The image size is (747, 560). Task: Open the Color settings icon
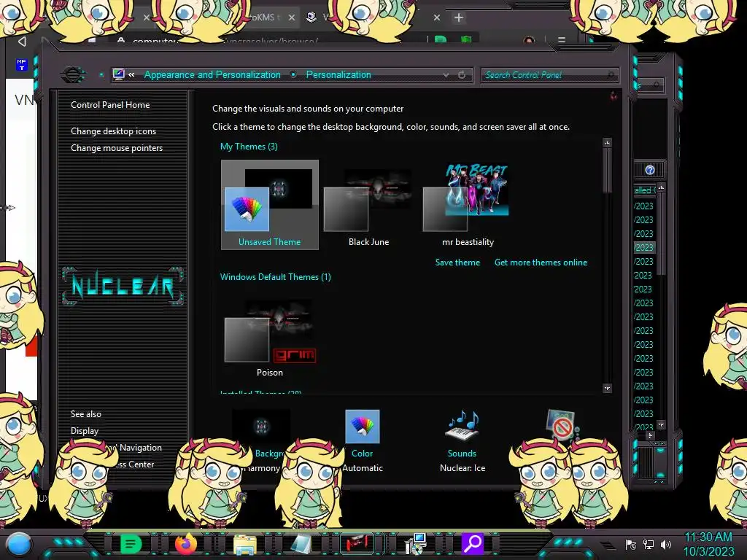[362, 426]
